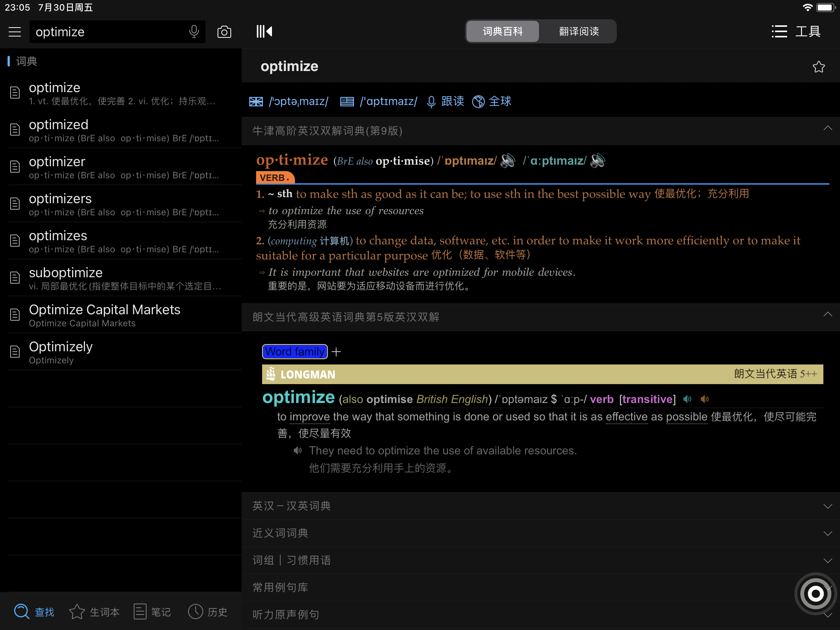Click document icon beside suboptimize
This screenshot has width=840, height=630.
tap(15, 278)
